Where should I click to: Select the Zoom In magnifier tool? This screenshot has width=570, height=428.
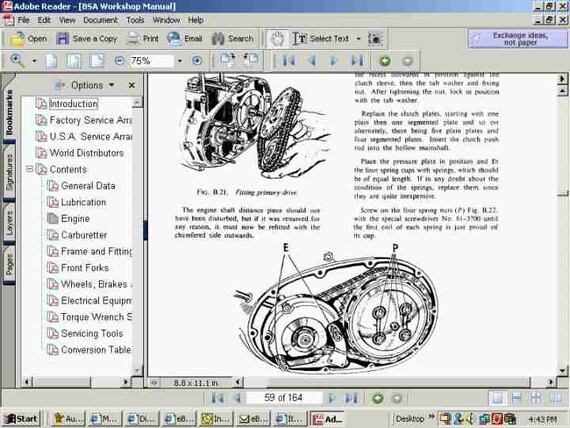click(17, 60)
